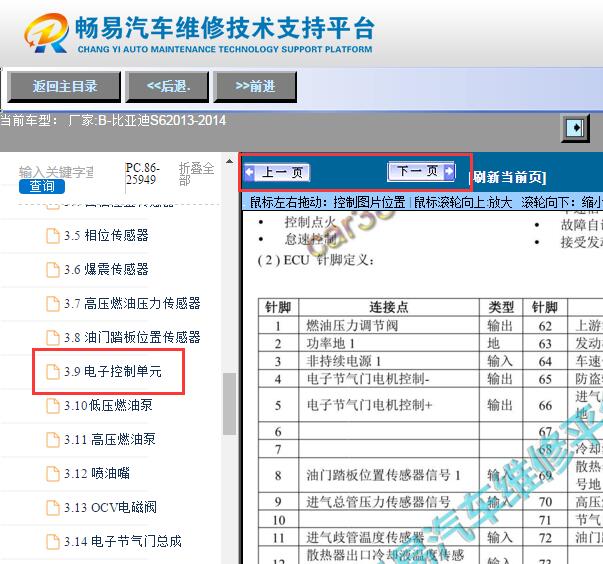
Task: Click the sidebar scroll-up arrow
Action: pyautogui.click(x=230, y=161)
